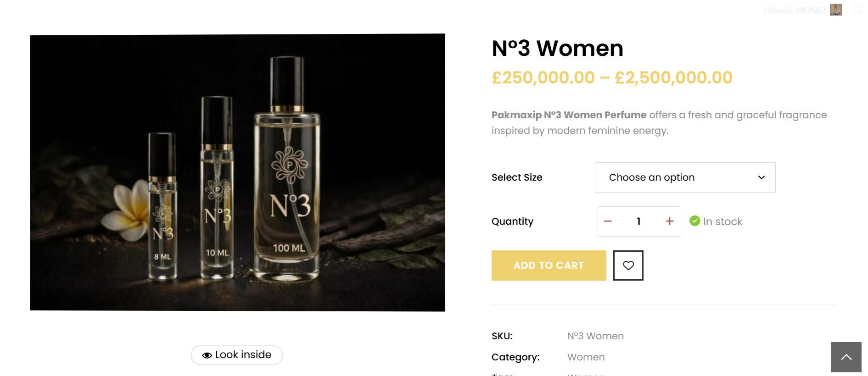
Task: Click the eye icon in Look inside
Action: pyautogui.click(x=207, y=354)
